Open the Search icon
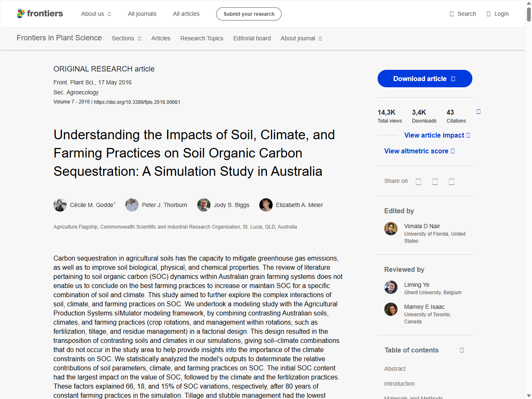532x399 pixels. (451, 14)
